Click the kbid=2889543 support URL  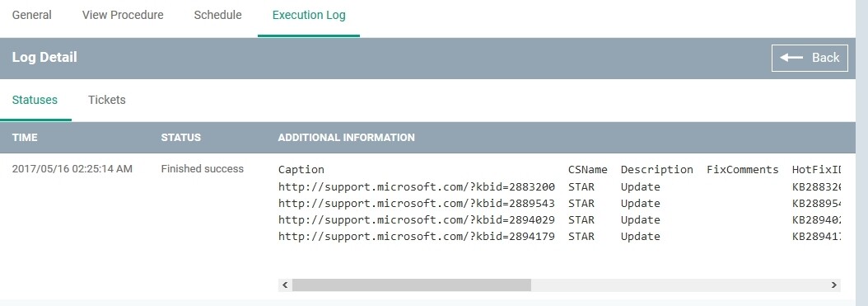coord(416,204)
